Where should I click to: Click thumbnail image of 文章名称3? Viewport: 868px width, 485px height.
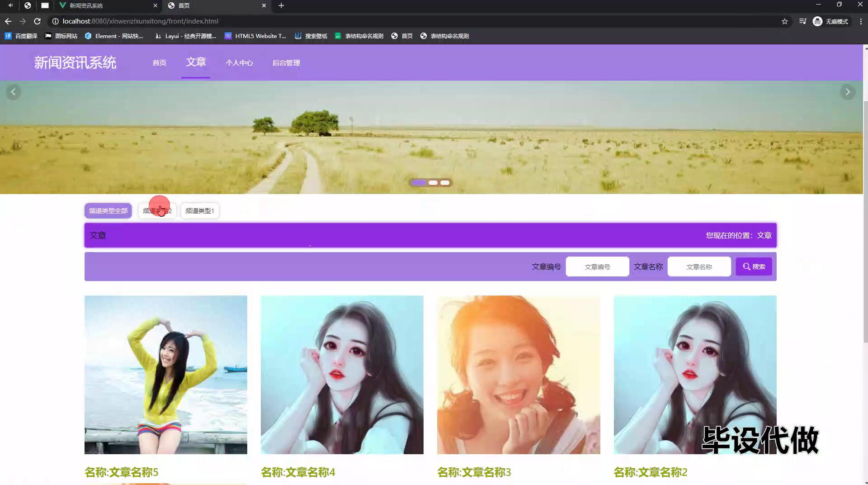(x=519, y=375)
